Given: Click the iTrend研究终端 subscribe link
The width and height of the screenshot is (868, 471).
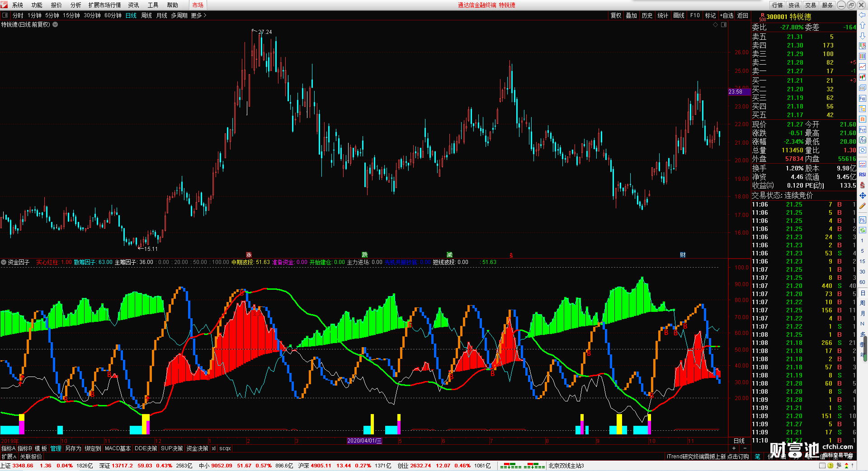Looking at the screenshot, I should (708, 457).
